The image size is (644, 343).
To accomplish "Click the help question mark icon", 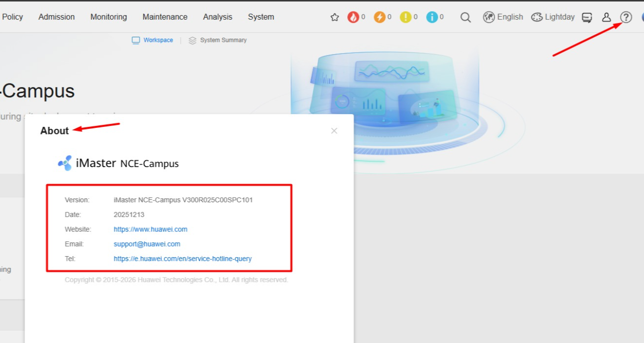I will [x=626, y=17].
